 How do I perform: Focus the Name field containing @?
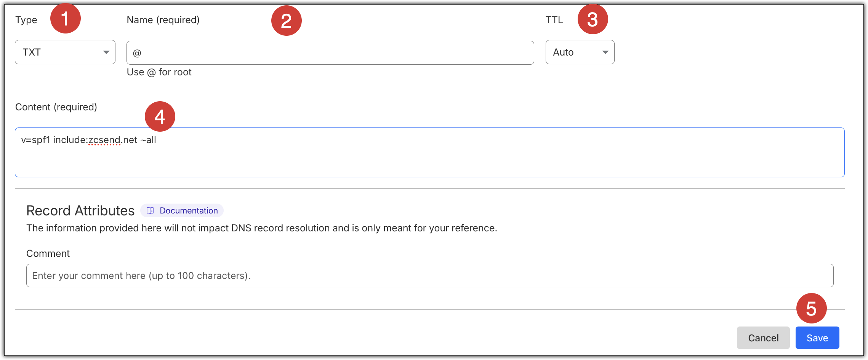(330, 53)
